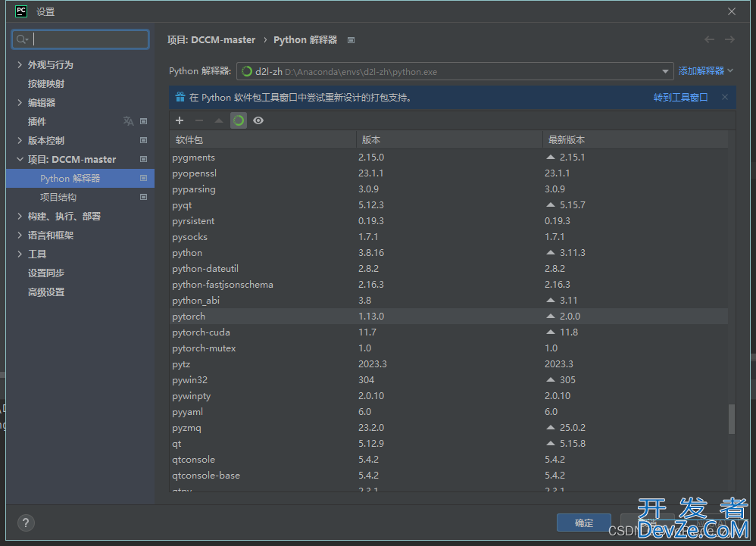Click the back navigation arrow

click(x=709, y=39)
